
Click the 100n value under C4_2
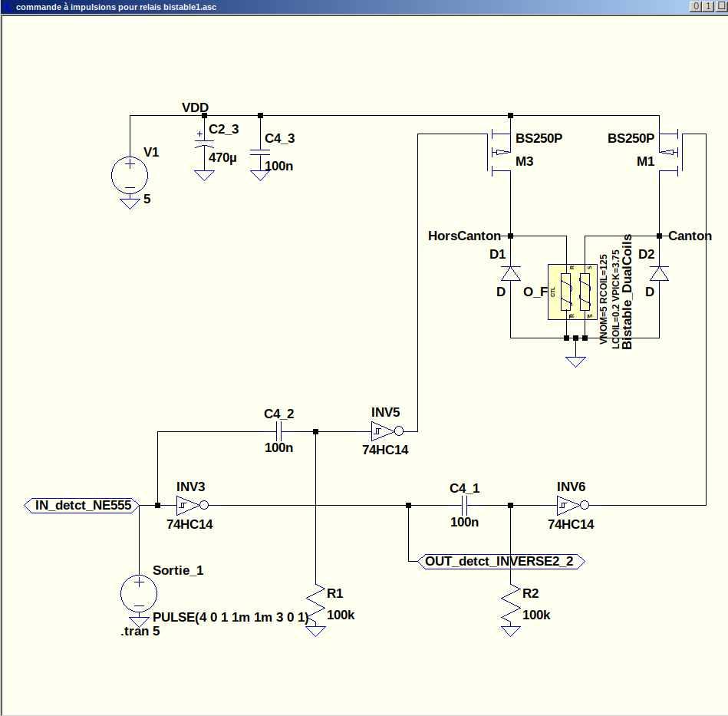(278, 447)
